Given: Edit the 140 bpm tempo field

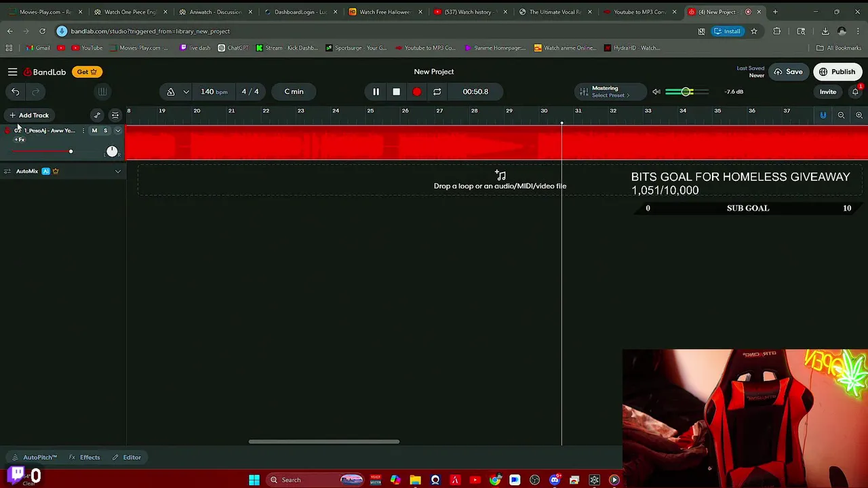Looking at the screenshot, I should click(214, 91).
